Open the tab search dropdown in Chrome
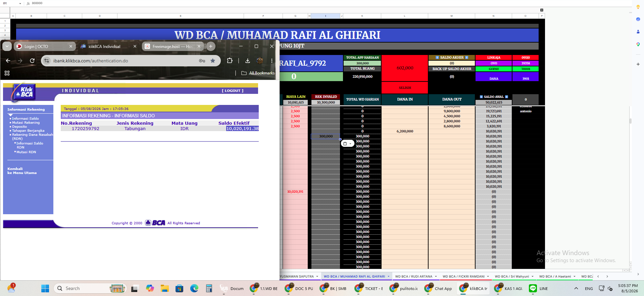This screenshot has width=644, height=296. point(7,46)
